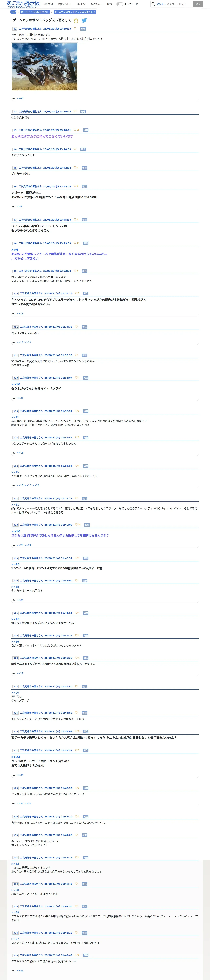The width and height of the screenshot is (210, 980).
Task: Open 個人設定 in the top menu
Action: tap(81, 4)
